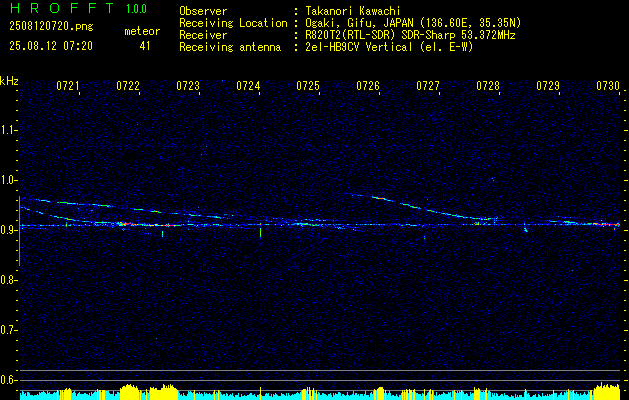629x400 pixels.
Task: Click the receiver R820T2(RTL-SDR) SDR-Sharp 53.372MHz text
Action: tap(410, 35)
